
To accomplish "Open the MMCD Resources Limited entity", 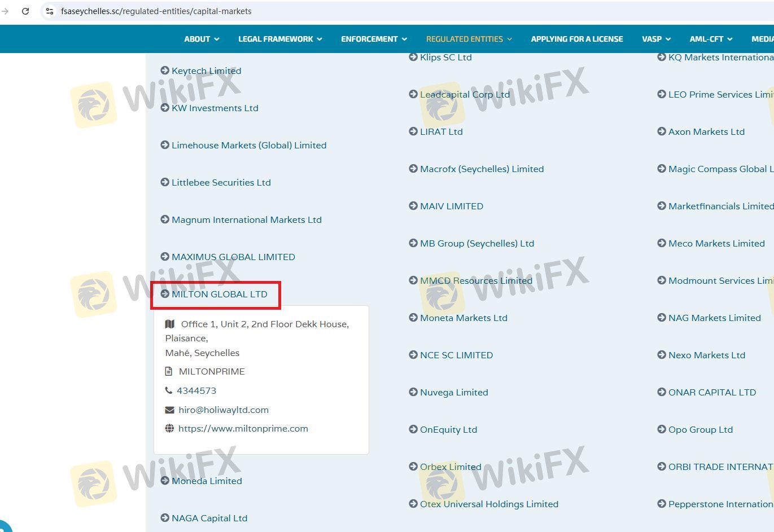I will click(476, 280).
